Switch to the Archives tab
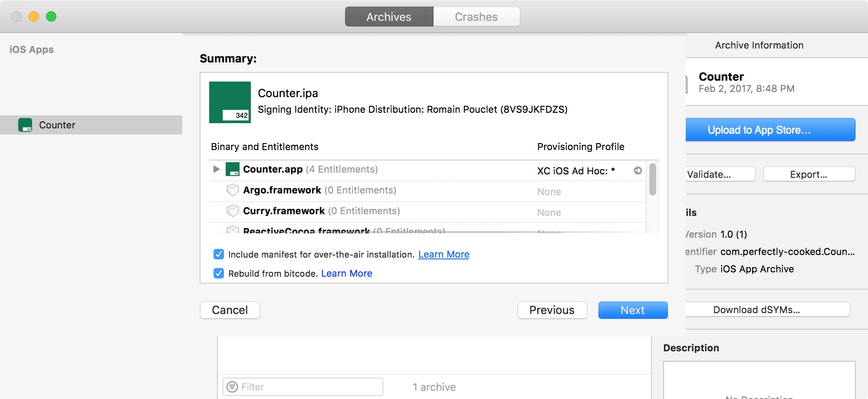 (389, 17)
